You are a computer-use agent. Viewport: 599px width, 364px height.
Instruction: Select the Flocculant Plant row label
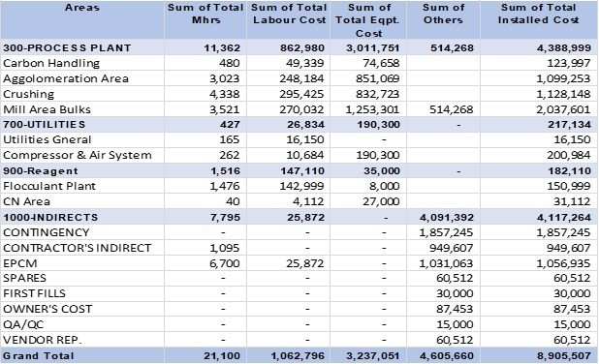click(49, 186)
